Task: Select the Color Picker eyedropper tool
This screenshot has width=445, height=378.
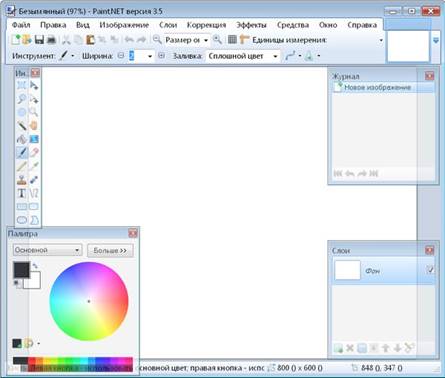Action: point(34,166)
